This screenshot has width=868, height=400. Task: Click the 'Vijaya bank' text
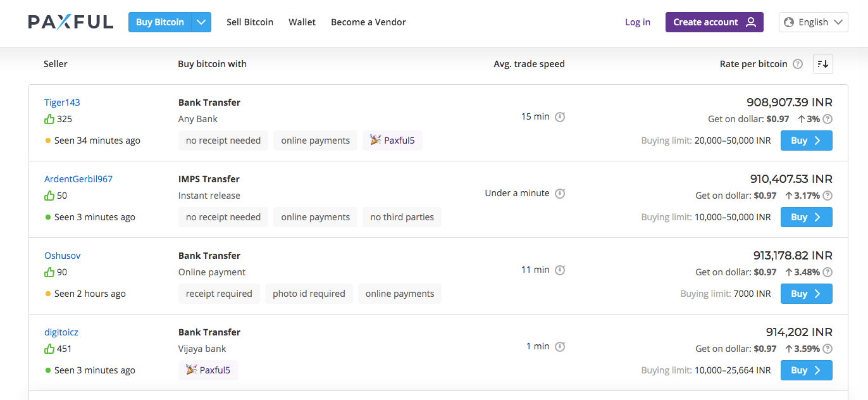(202, 349)
